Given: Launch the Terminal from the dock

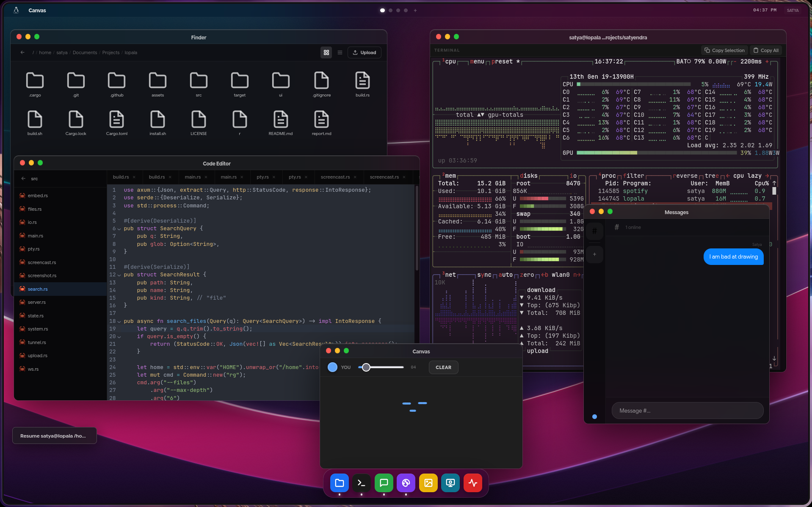Looking at the screenshot, I should tap(361, 483).
